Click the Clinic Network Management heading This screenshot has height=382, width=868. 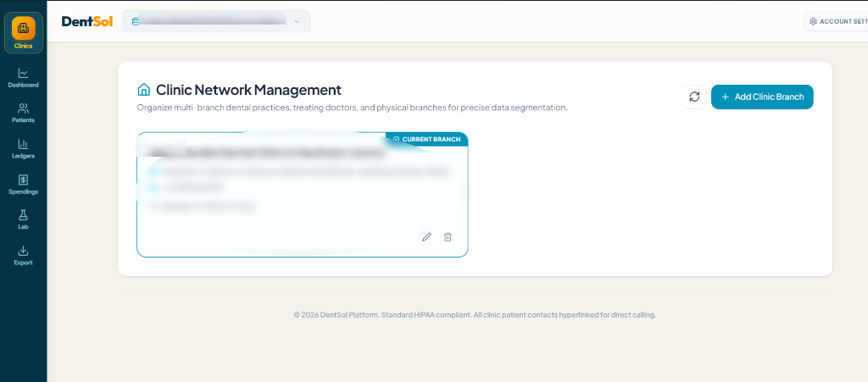click(248, 90)
